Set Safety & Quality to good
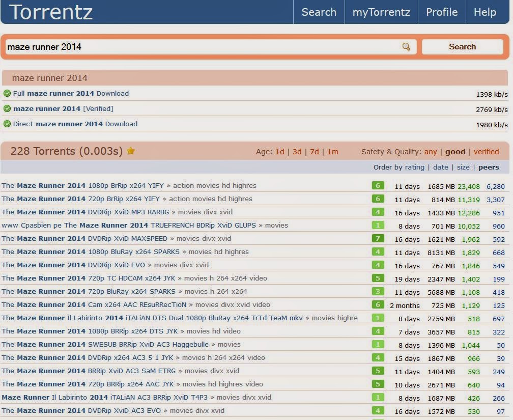The width and height of the screenshot is (513, 420). pyautogui.click(x=455, y=152)
